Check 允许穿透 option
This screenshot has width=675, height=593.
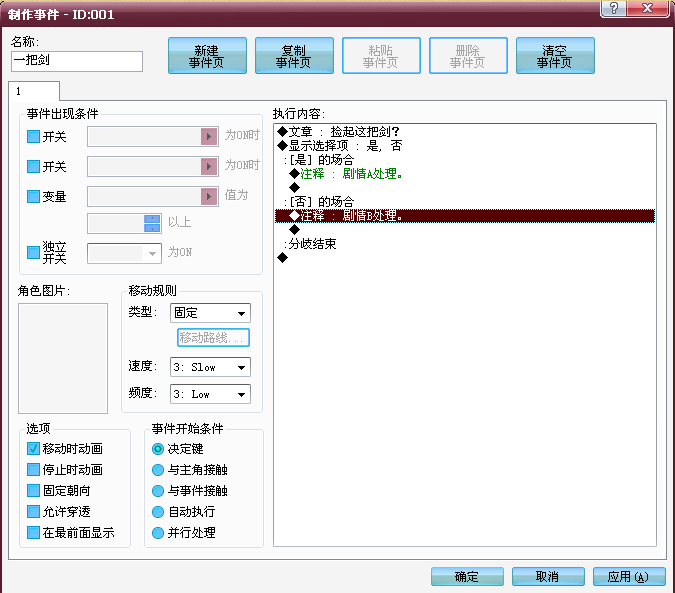pyautogui.click(x=34, y=511)
